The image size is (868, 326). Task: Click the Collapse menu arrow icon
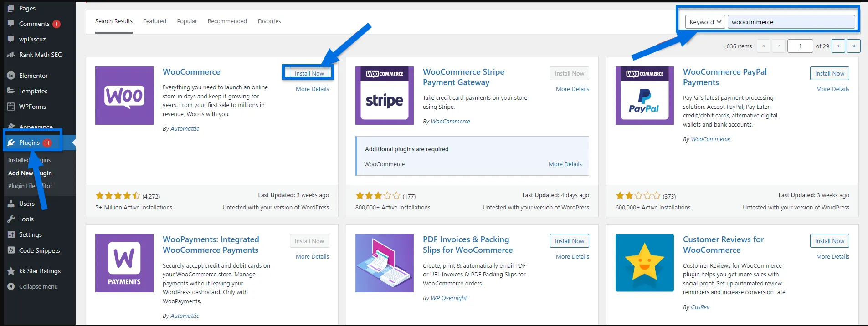click(x=11, y=286)
